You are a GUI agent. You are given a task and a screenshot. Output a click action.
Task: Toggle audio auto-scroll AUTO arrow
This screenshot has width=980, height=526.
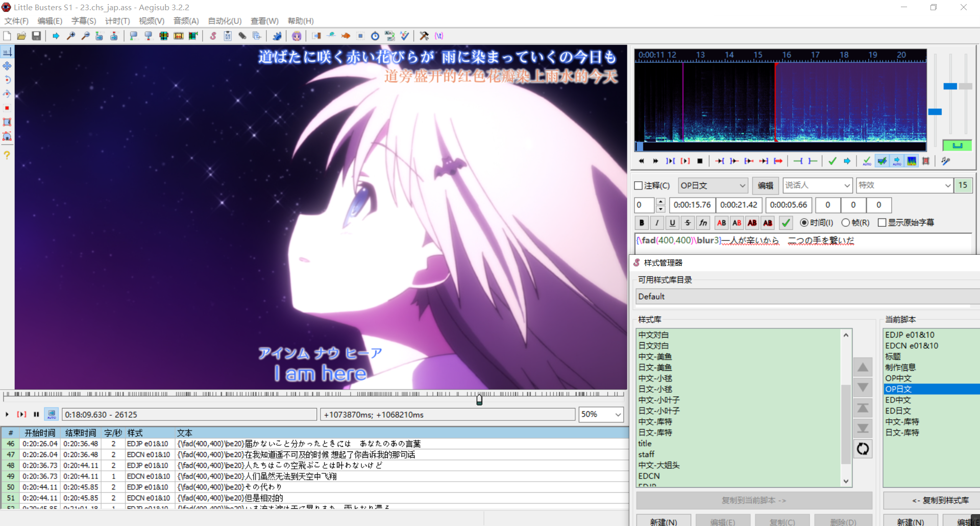tap(897, 161)
